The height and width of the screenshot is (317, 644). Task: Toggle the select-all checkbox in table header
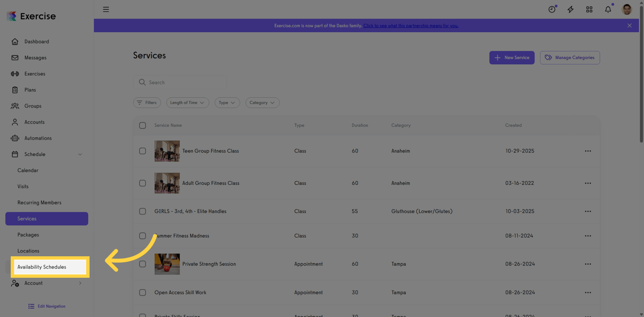(x=142, y=125)
